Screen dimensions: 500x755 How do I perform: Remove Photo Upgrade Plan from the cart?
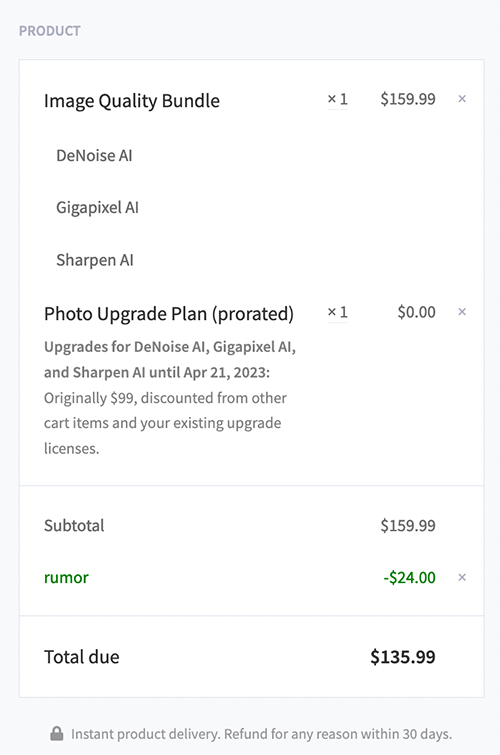click(462, 312)
